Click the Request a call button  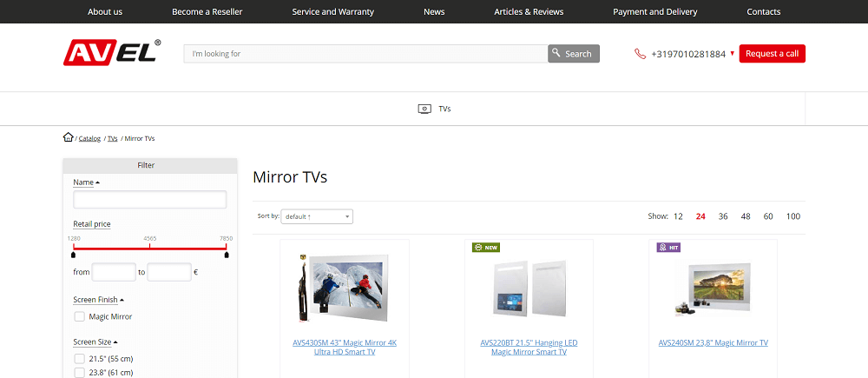pyautogui.click(x=773, y=54)
